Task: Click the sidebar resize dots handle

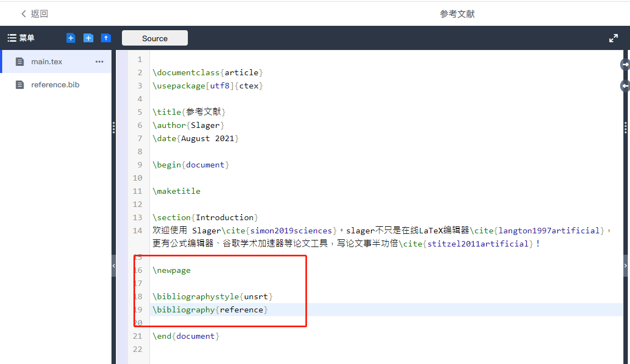Action: (x=114, y=127)
